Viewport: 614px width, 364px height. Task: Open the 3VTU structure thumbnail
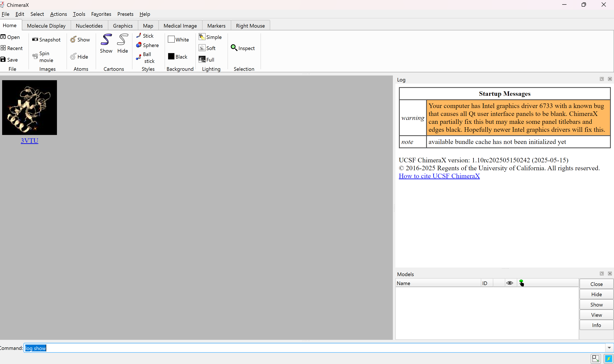[30, 107]
